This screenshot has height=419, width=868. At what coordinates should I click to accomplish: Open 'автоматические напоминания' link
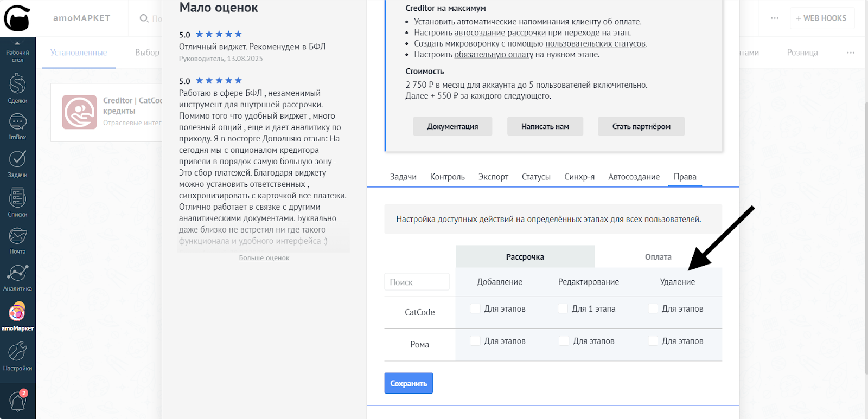(513, 22)
